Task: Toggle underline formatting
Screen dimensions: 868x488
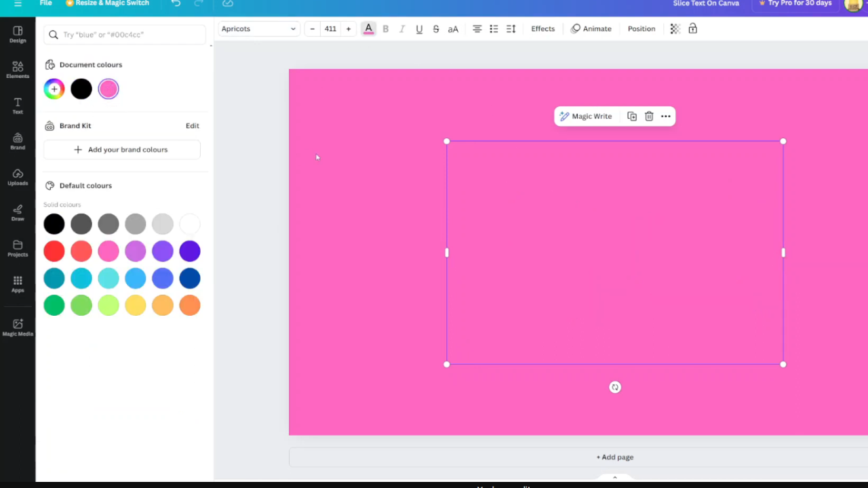Action: (419, 28)
